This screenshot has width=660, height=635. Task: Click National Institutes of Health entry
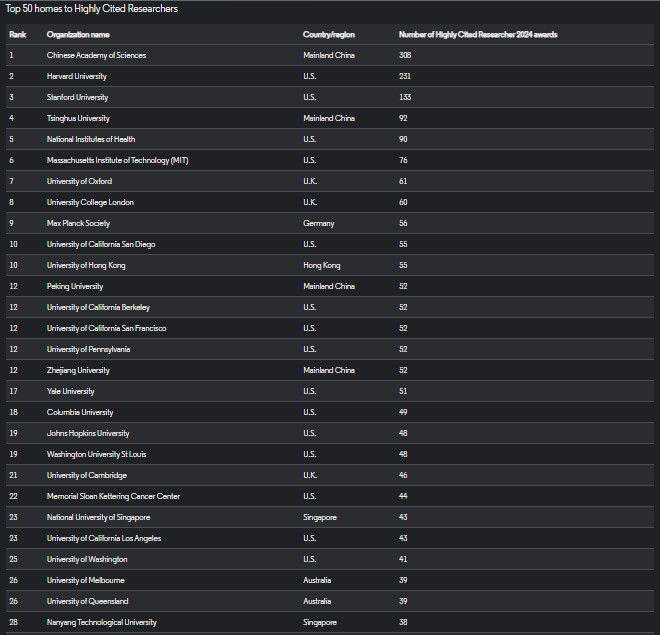coord(91,139)
